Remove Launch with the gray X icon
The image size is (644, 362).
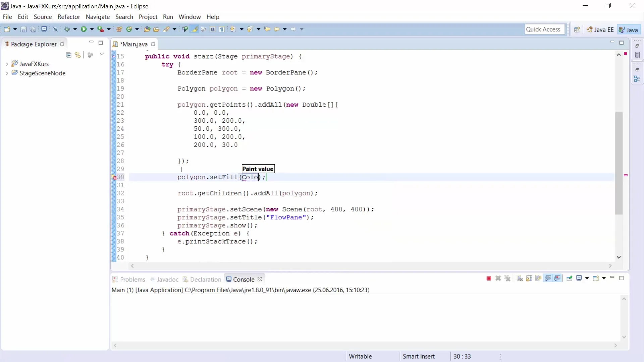click(498, 278)
